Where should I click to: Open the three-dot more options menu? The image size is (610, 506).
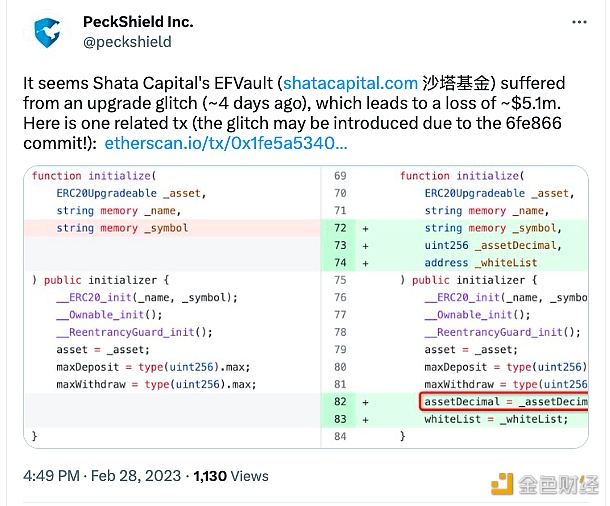point(579,22)
